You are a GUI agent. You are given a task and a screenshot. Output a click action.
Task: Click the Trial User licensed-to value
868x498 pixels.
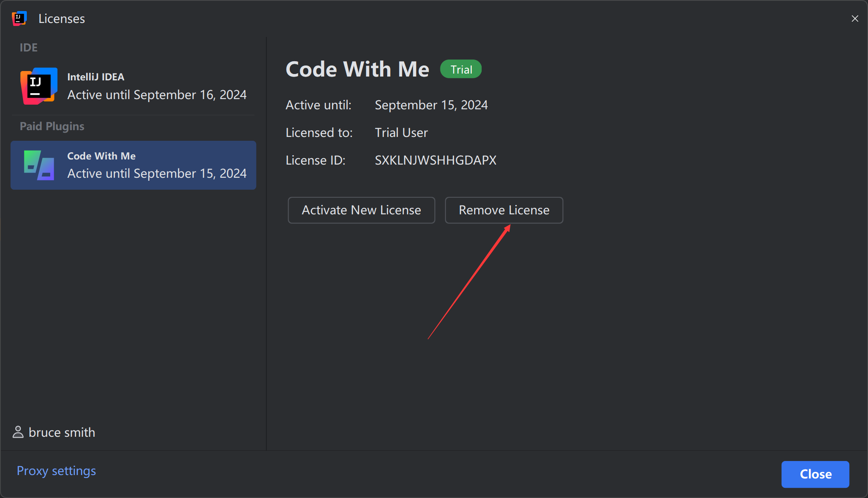tap(401, 133)
